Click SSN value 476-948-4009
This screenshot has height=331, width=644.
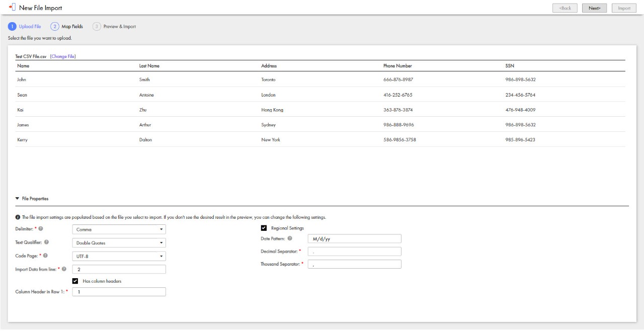tap(520, 110)
